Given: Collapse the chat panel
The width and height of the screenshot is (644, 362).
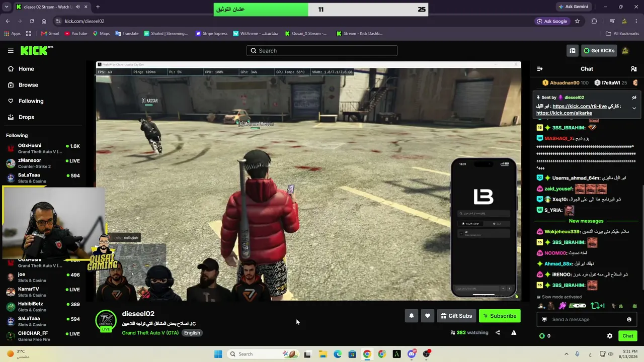Looking at the screenshot, I should click(x=540, y=69).
